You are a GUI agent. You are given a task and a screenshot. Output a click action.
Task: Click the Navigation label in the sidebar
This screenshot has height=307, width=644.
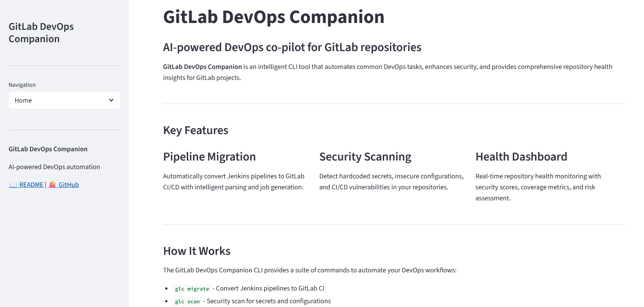click(x=22, y=85)
